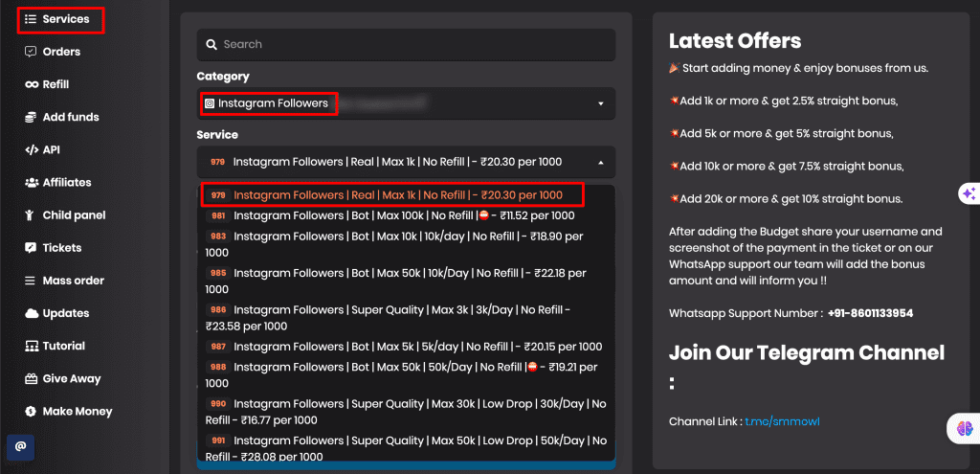Screen dimensions: 980x474
Task: Click the Refill infinity icon
Action: point(32,84)
